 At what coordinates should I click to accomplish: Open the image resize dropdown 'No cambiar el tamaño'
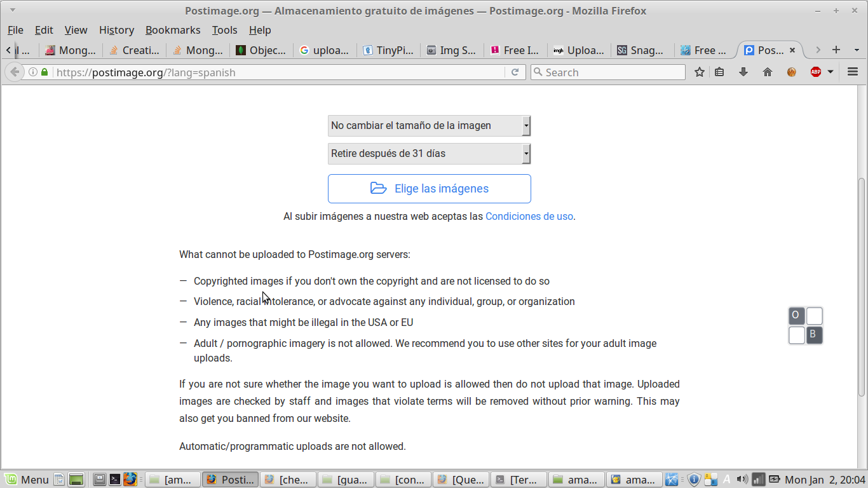pyautogui.click(x=430, y=126)
